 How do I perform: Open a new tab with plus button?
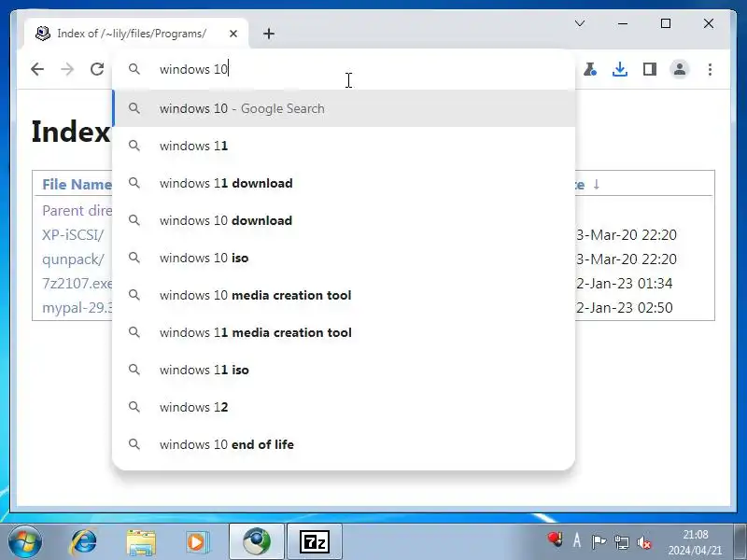coord(269,34)
